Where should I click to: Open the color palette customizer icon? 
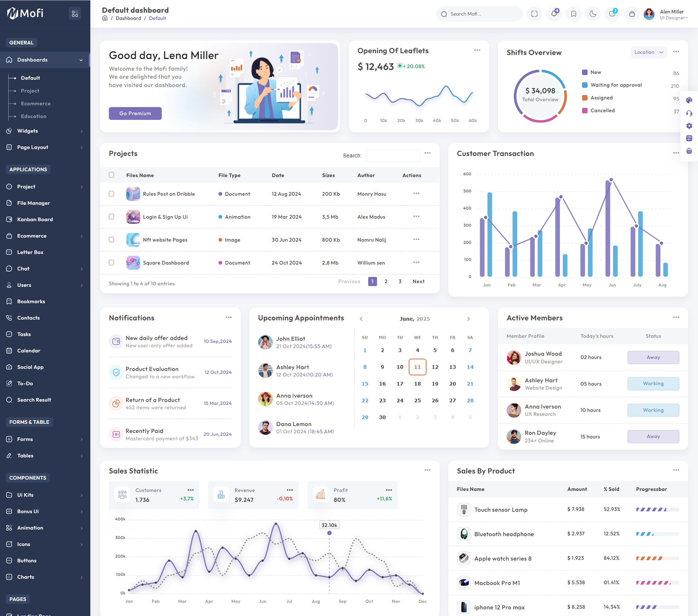(x=689, y=100)
